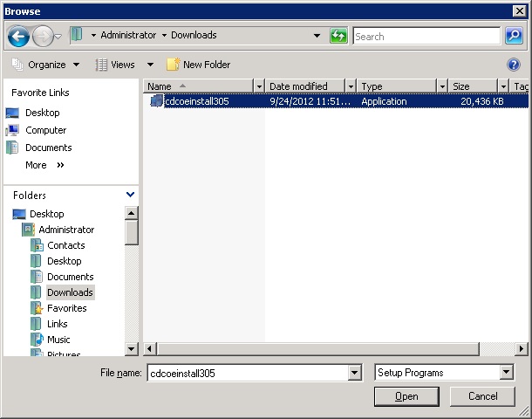The width and height of the screenshot is (532, 419).
Task: Open the Organize menu
Action: click(46, 65)
